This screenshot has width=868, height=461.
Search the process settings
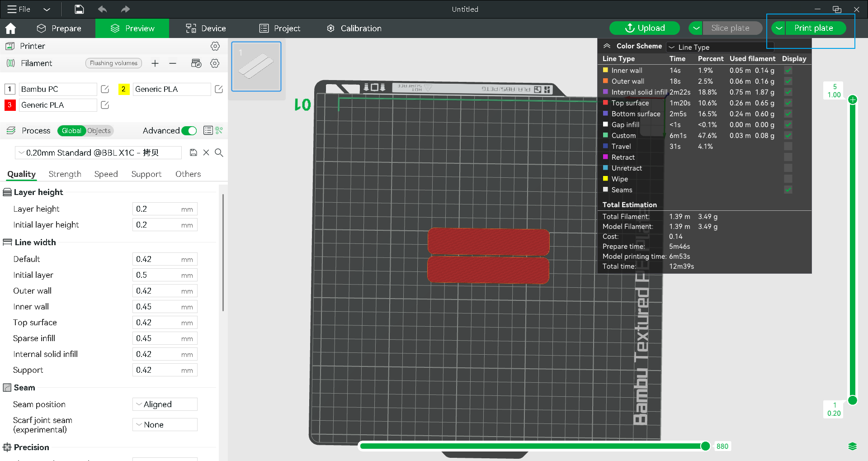click(219, 152)
